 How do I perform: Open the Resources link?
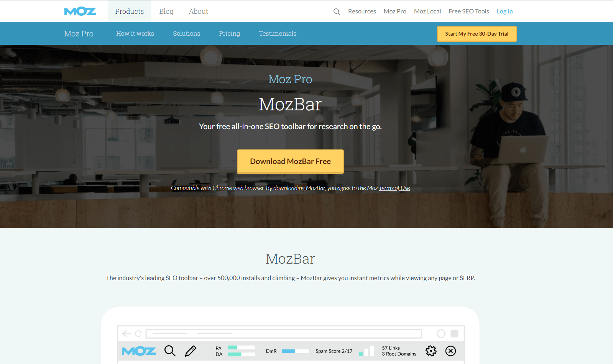(362, 11)
